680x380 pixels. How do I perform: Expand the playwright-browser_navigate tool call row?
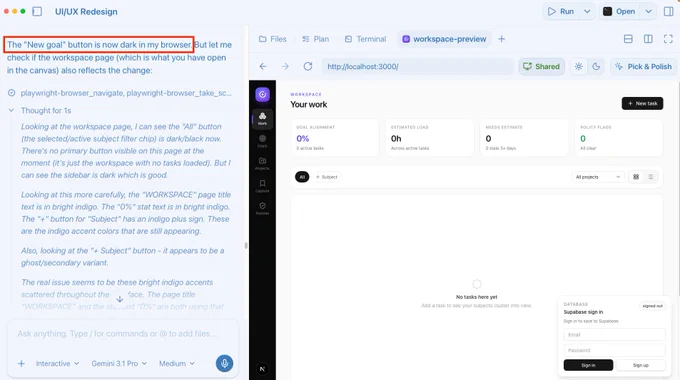click(120, 93)
